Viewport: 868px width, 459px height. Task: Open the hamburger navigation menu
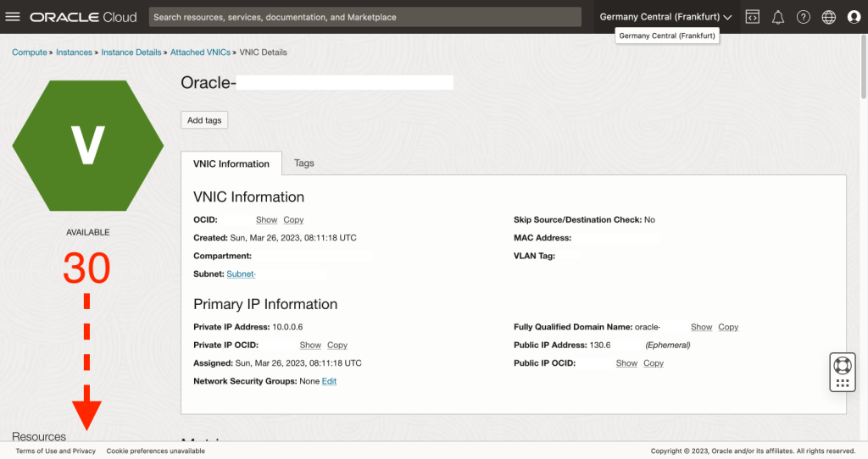[x=13, y=17]
